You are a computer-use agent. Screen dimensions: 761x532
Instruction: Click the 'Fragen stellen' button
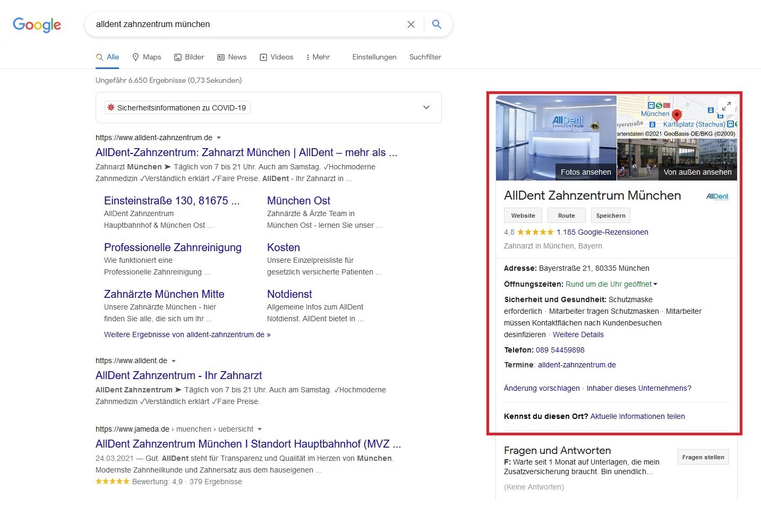point(703,457)
